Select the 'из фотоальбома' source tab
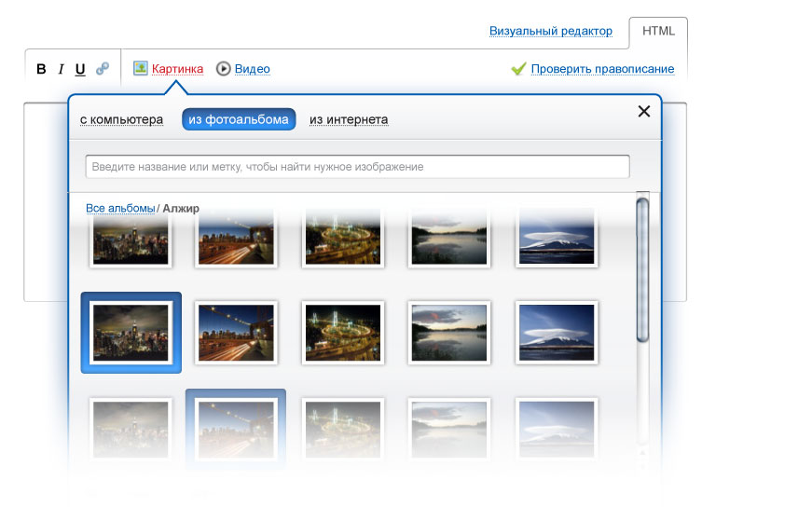812x507 pixels. (239, 120)
